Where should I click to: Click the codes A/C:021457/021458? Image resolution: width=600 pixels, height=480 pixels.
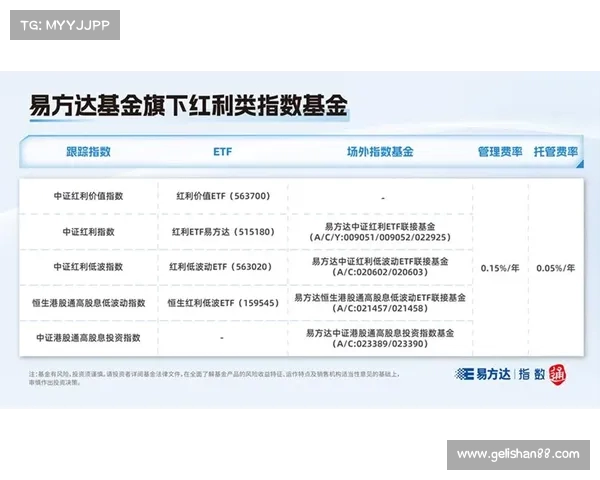click(x=380, y=308)
